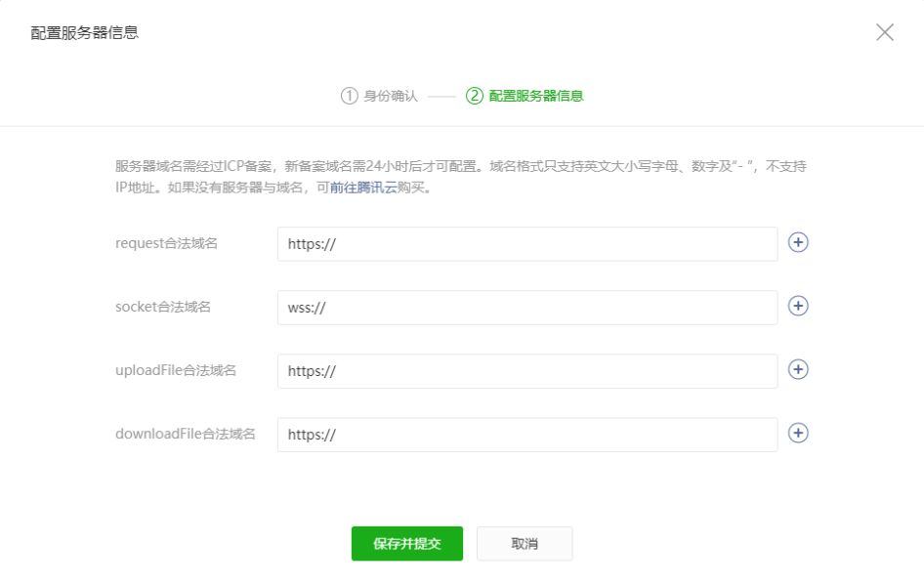Click the 取消 button
924x586 pixels.
tap(525, 544)
